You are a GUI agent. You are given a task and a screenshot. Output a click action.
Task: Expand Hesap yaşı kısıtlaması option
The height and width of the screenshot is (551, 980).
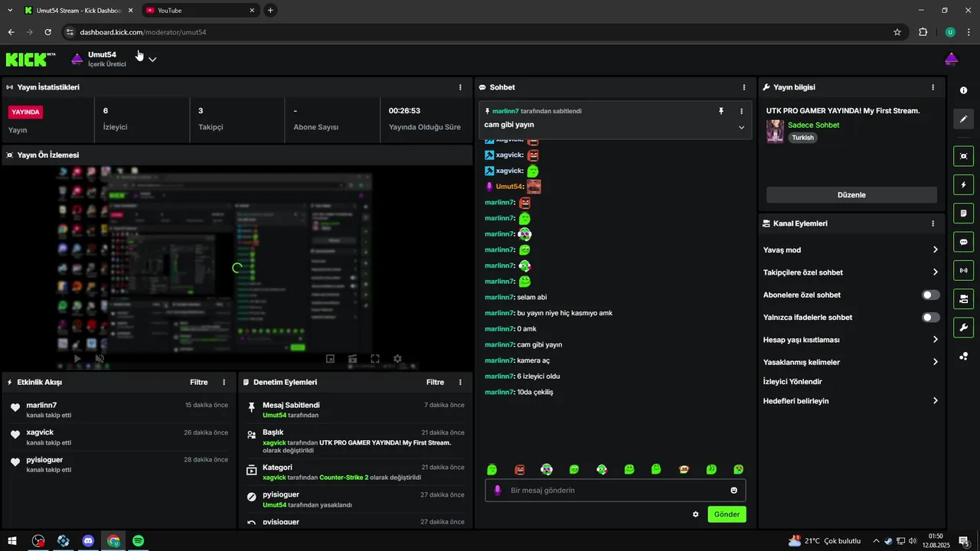pos(851,340)
